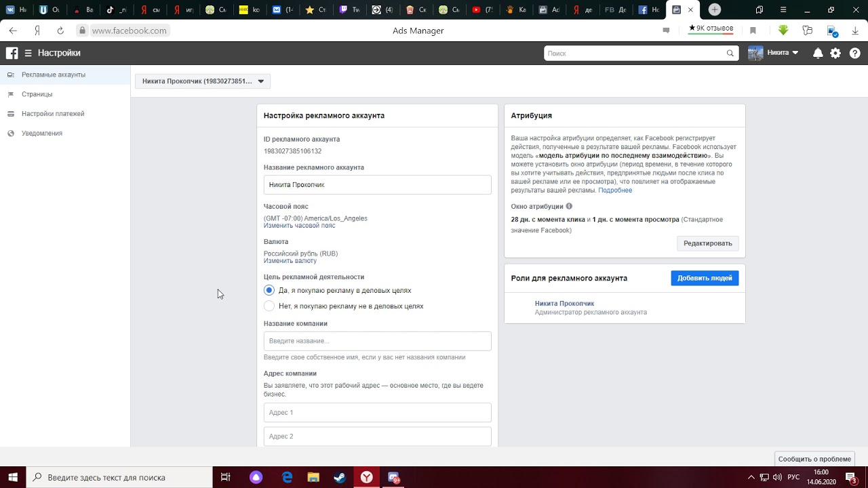
Task: Open Yandex Browser taskbar icon
Action: [x=366, y=477]
